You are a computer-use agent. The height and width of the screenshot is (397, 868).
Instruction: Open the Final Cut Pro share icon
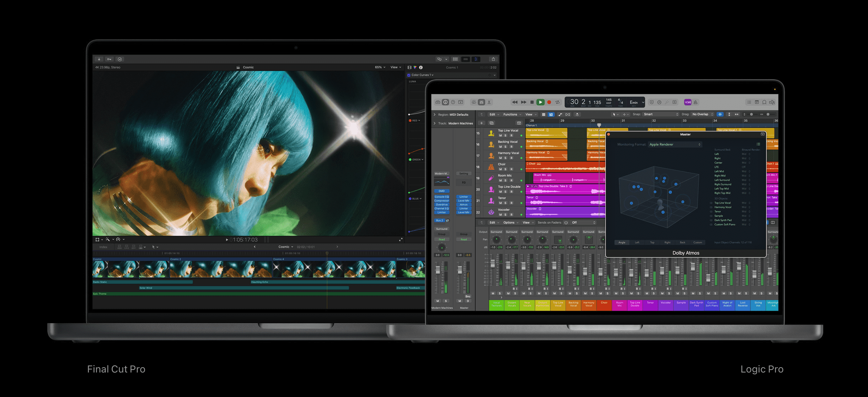pos(493,59)
